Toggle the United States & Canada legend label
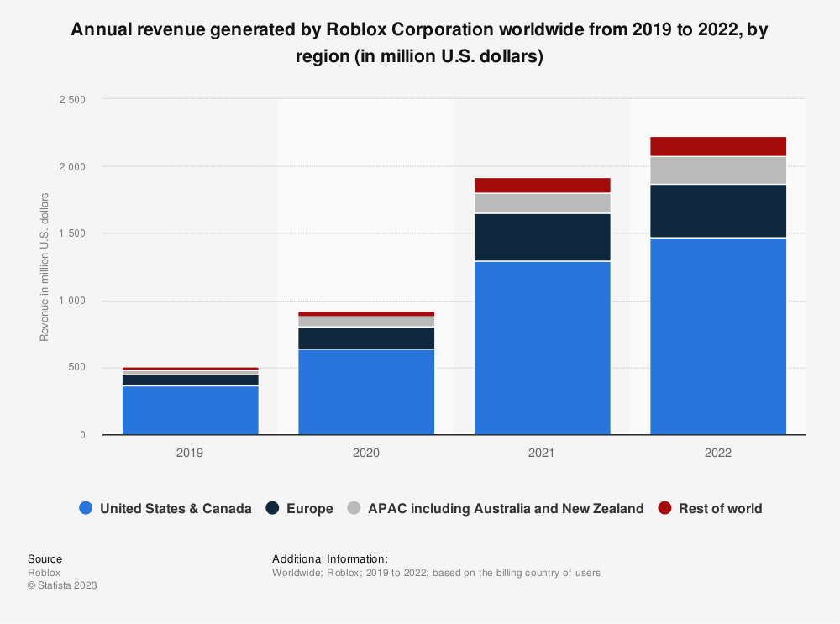This screenshot has width=840, height=624. pyautogui.click(x=176, y=508)
